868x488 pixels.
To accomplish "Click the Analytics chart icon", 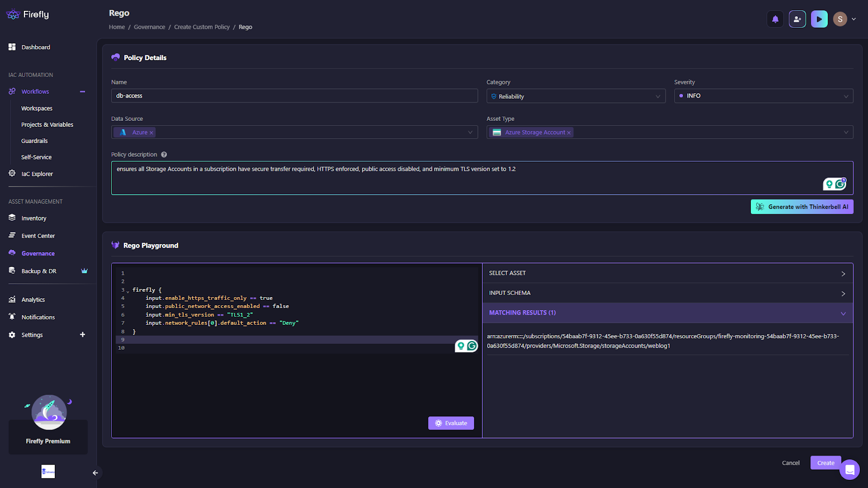I will click(x=12, y=299).
